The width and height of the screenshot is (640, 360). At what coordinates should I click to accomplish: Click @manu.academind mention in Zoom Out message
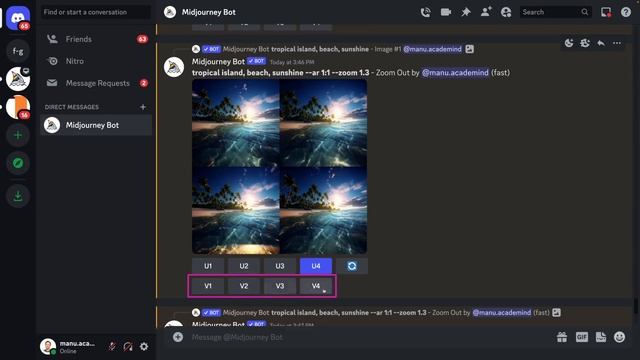point(455,73)
